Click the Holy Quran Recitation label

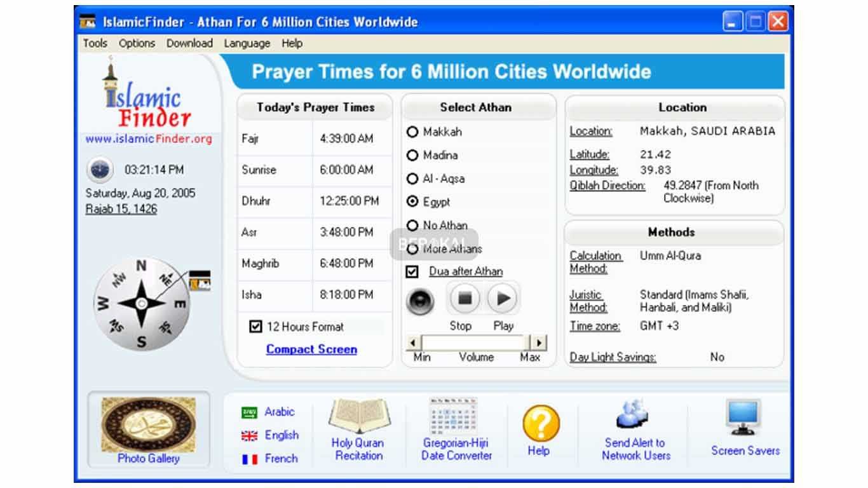pos(359,449)
